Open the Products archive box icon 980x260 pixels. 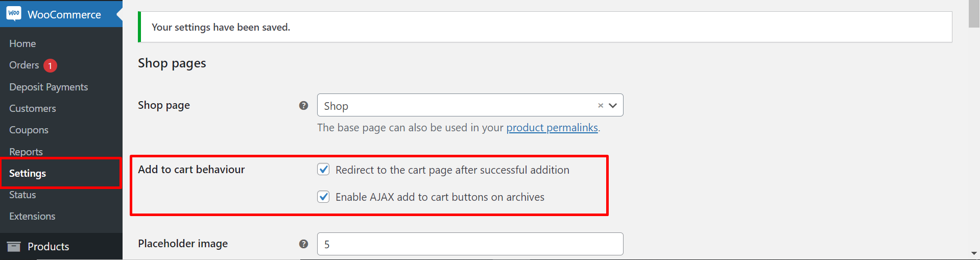14,247
